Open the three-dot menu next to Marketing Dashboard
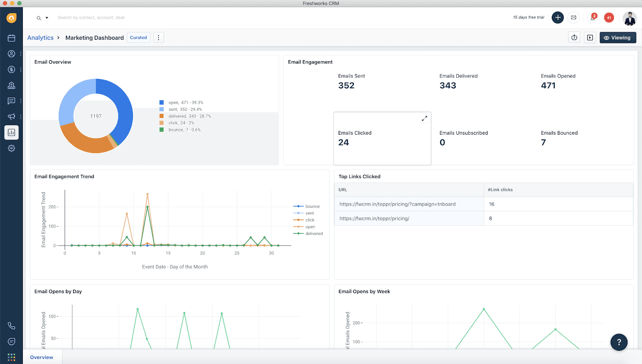 coord(158,37)
